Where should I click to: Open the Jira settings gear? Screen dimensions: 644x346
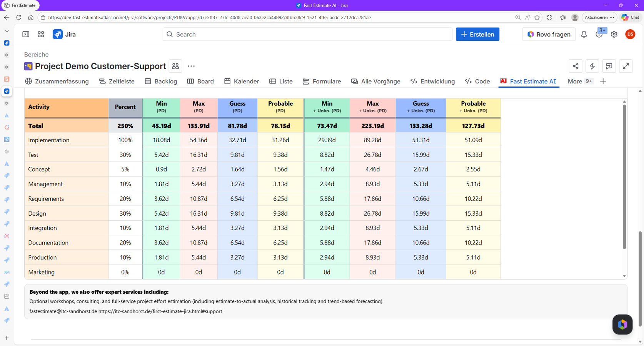coord(614,34)
